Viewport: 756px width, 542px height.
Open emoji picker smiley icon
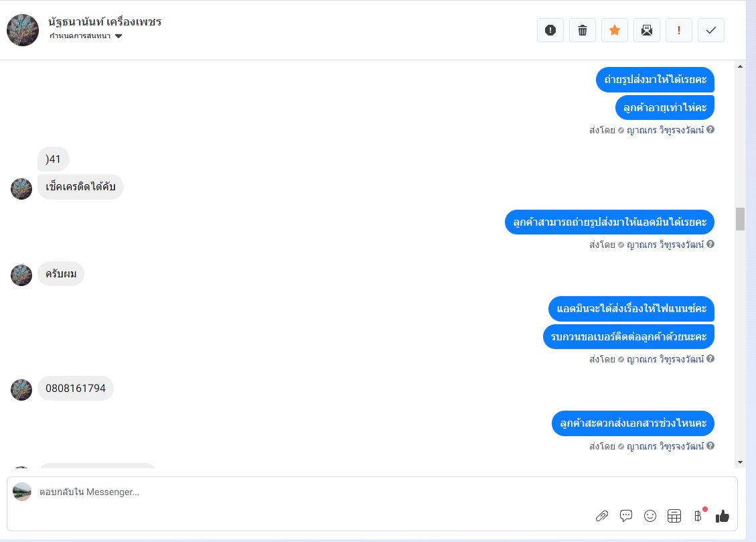(x=650, y=516)
